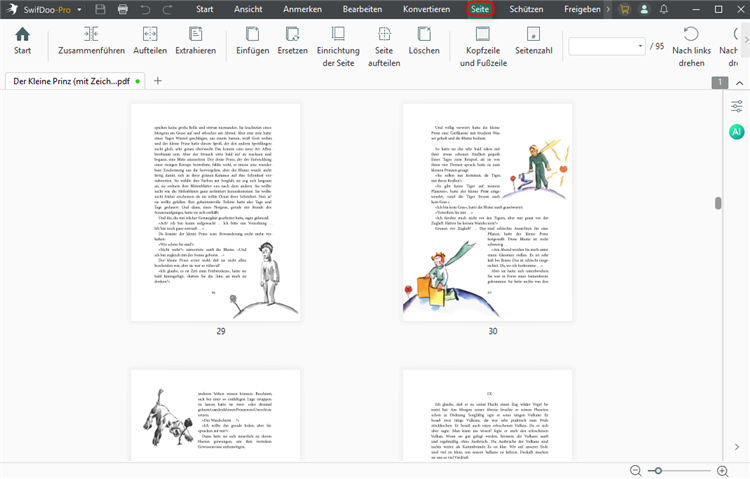Image resolution: width=750 pixels, height=479 pixels.
Task: Click the zoom slider handle
Action: tap(657, 470)
